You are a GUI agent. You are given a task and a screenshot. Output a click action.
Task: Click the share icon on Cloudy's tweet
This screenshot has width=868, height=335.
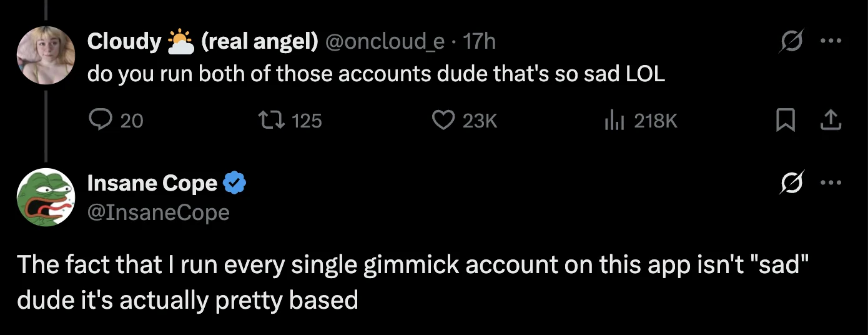coord(831,120)
